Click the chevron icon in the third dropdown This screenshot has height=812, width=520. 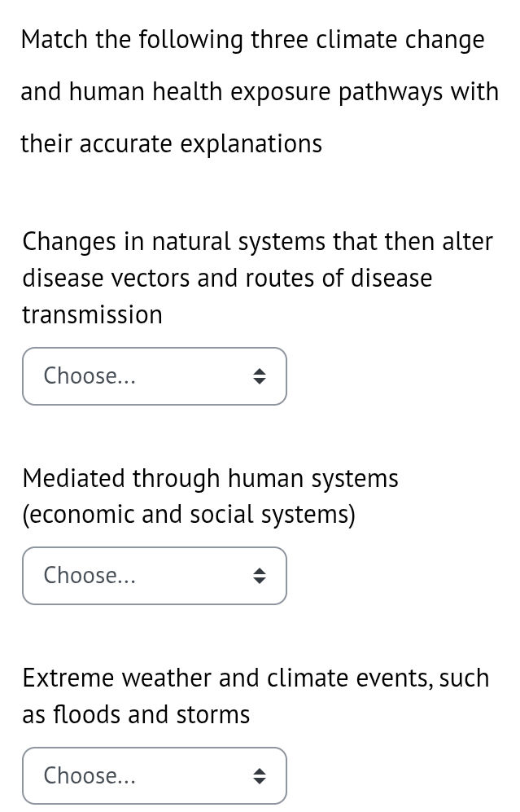click(x=259, y=775)
